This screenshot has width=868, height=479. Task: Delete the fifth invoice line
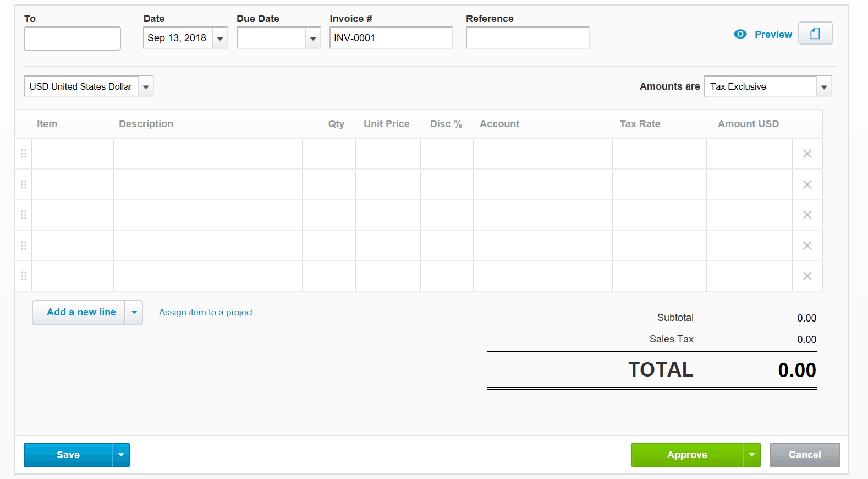click(x=807, y=276)
